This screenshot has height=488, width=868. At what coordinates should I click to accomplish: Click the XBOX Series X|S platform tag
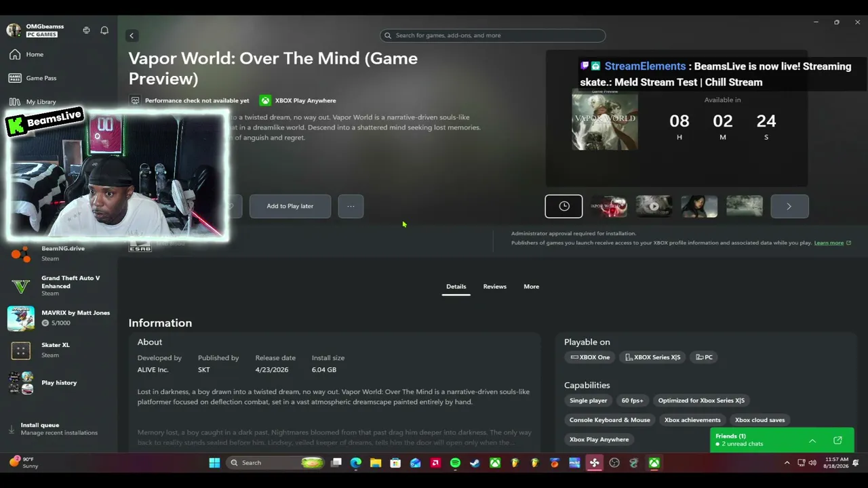(x=652, y=357)
